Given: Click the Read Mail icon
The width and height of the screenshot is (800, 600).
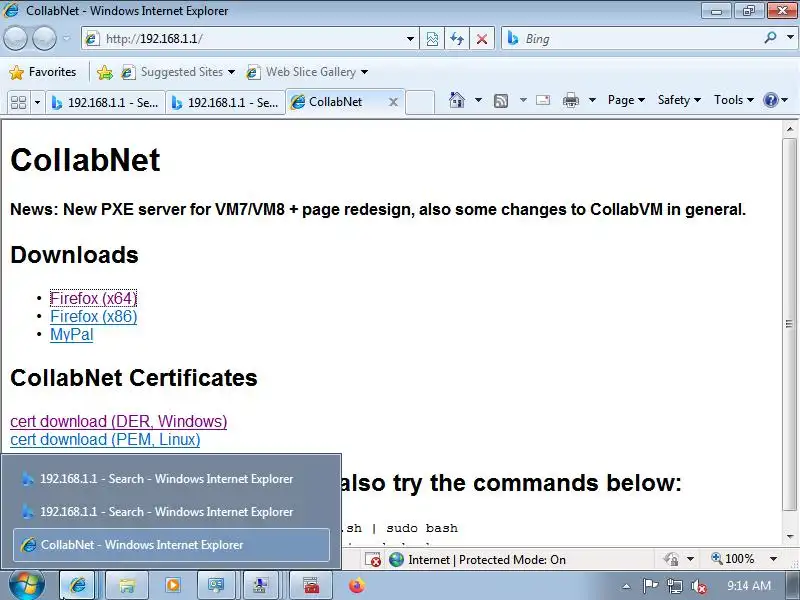Looking at the screenshot, I should pos(543,100).
